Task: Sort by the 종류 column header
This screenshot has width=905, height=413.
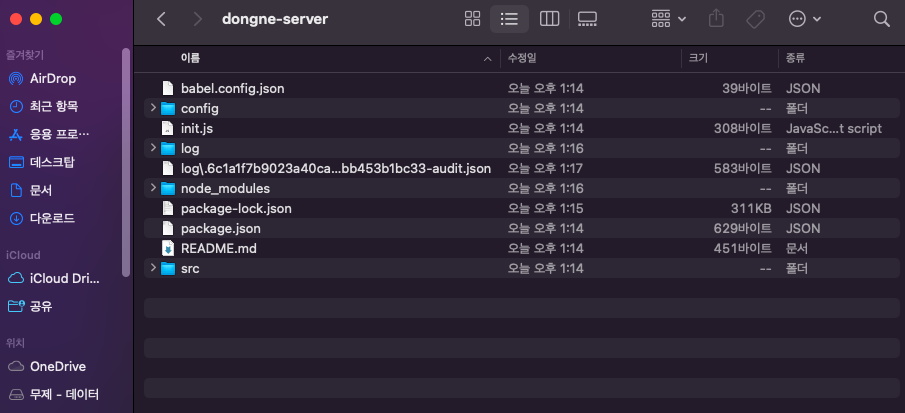Action: (795, 58)
